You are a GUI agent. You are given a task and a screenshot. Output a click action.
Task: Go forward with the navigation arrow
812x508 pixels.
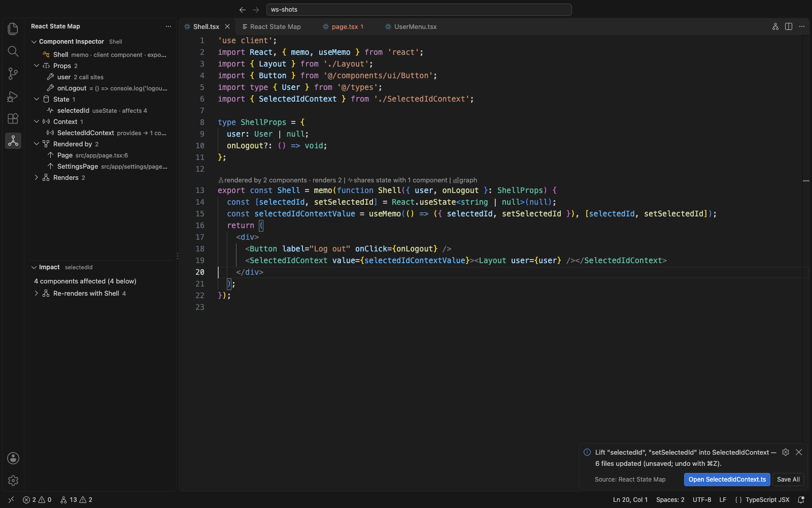click(256, 10)
